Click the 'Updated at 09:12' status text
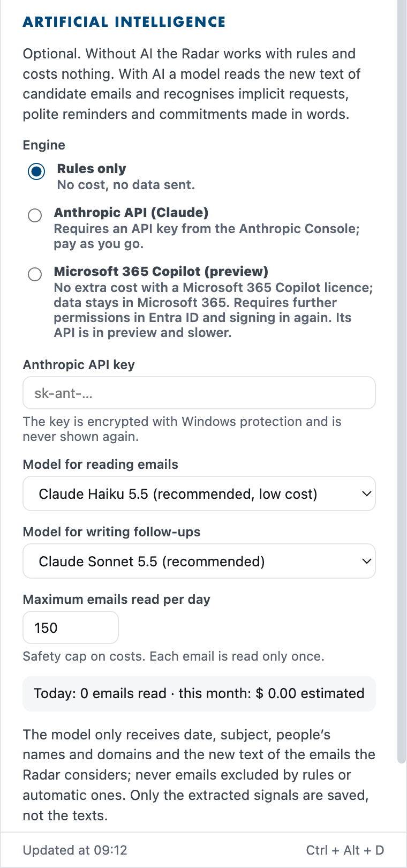This screenshot has height=868, width=407. tap(75, 850)
